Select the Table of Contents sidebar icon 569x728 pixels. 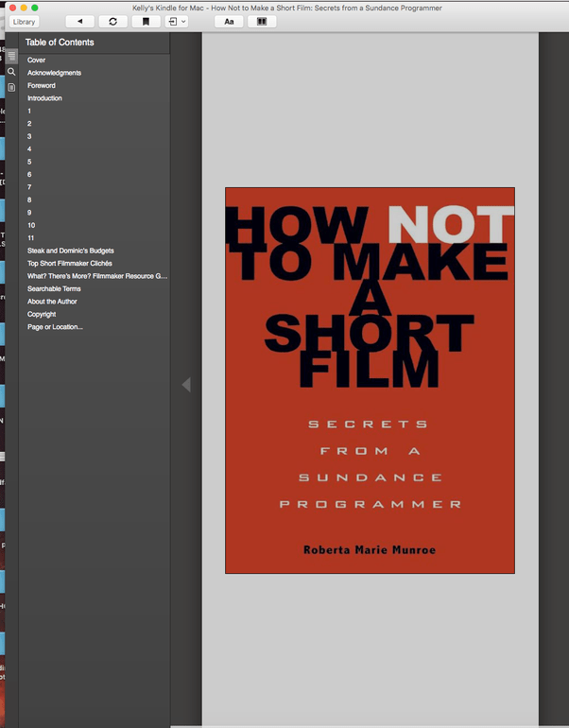pos(11,56)
